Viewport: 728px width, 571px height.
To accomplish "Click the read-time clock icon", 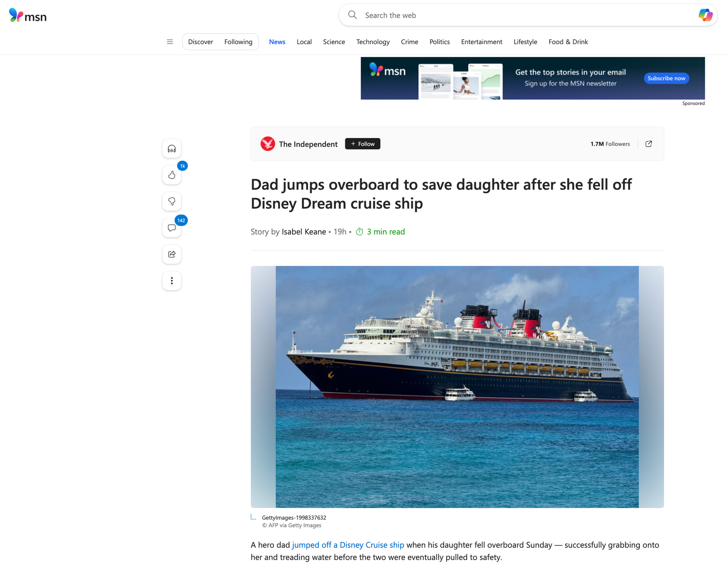I will click(360, 232).
